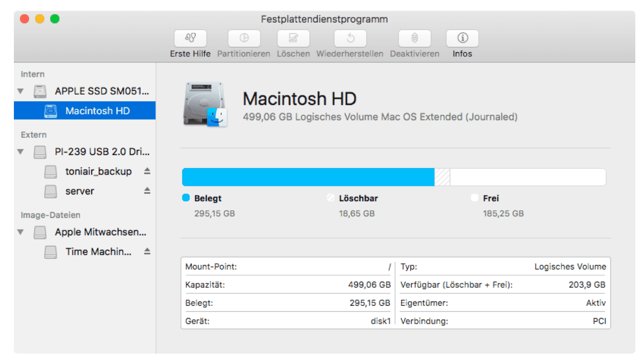This screenshot has width=644, height=364.
Task: Click the Kapazität 499,06 GB row
Action: point(288,285)
